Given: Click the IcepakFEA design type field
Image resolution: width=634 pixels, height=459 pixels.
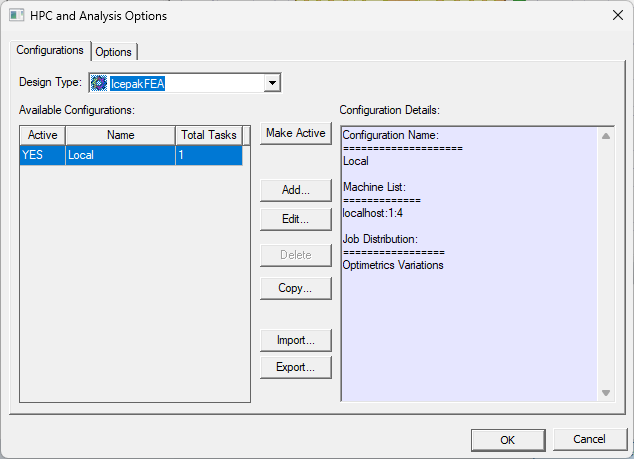Looking at the screenshot, I should tap(185, 83).
